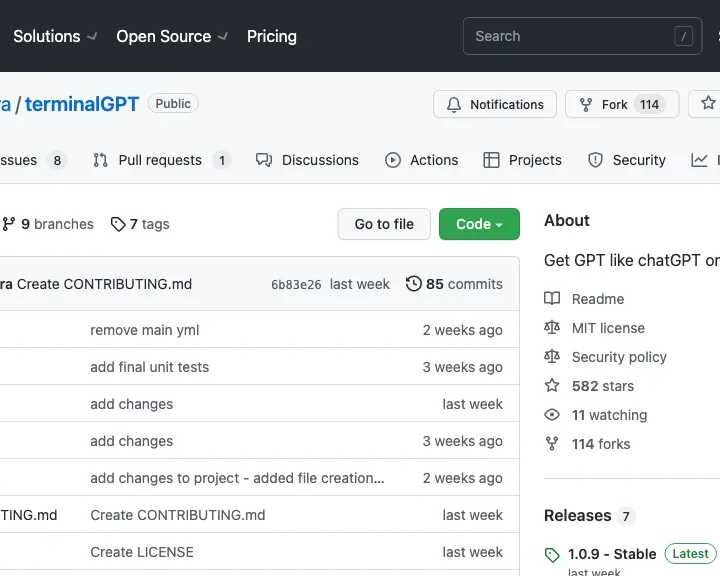Open the commit hash 6b83e26 link

pos(296,284)
